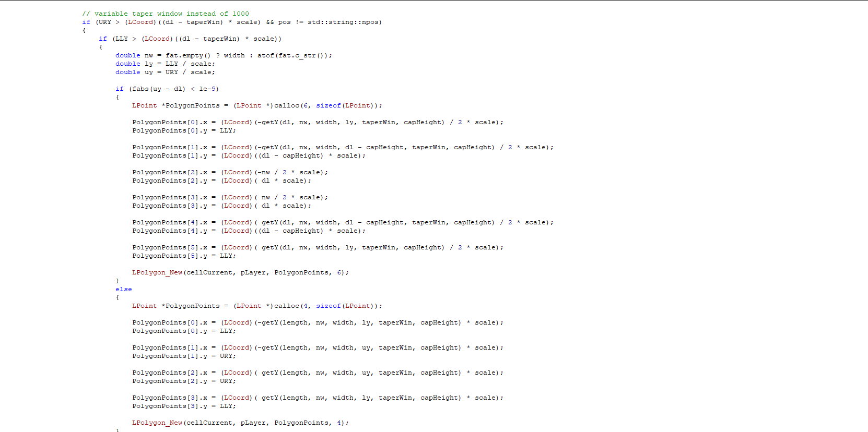Click LPolygon_New call with 6 points
868x432 pixels.
tap(240, 272)
